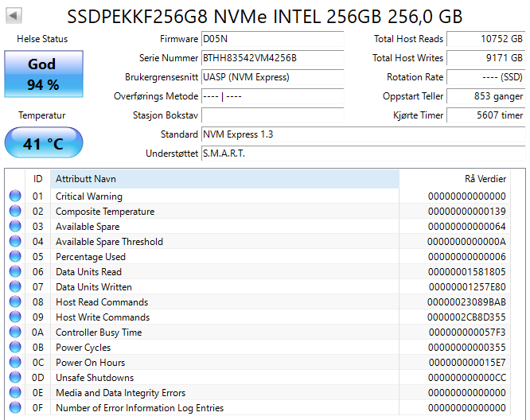This screenshot has height=420, width=530.
Task: Click the status orb beside Power Cycles
Action: 15,348
